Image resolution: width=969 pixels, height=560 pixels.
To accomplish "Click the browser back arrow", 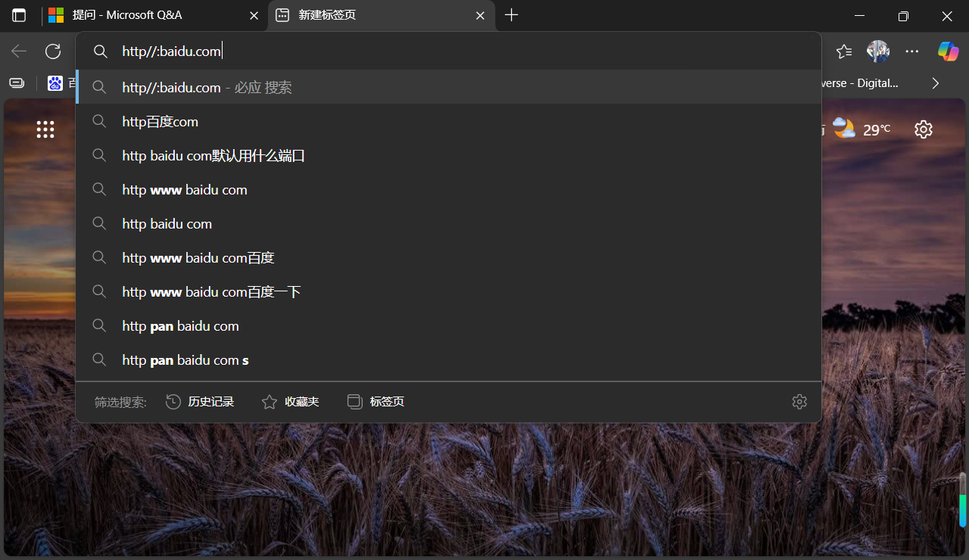I will pos(19,51).
